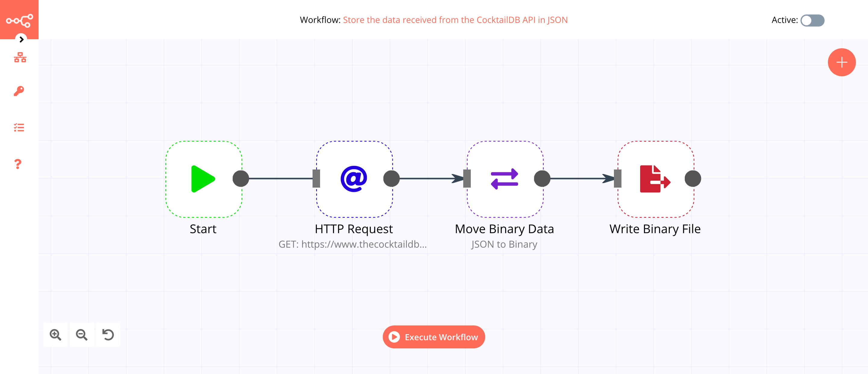Screen dimensions: 868x374
Task: Expand the sidebar navigation panel
Action: 21,39
